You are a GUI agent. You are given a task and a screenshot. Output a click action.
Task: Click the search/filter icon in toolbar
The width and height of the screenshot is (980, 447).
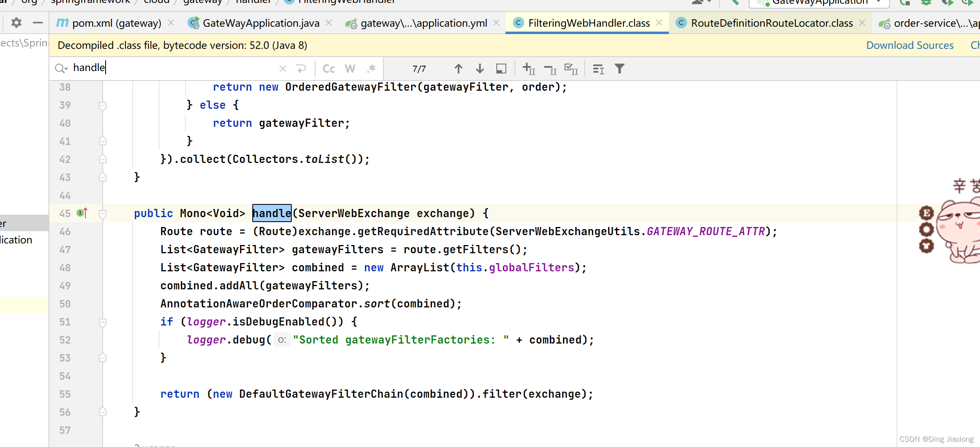tap(619, 69)
